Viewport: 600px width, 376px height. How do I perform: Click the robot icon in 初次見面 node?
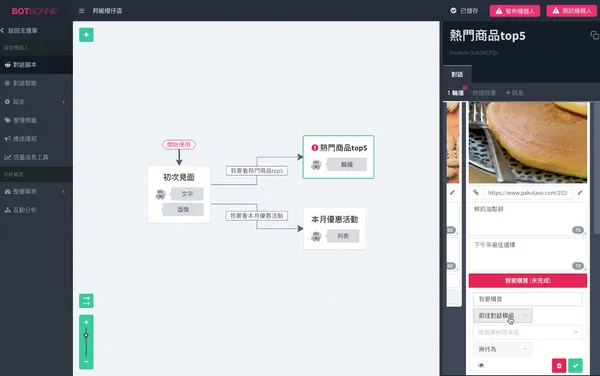160,194
